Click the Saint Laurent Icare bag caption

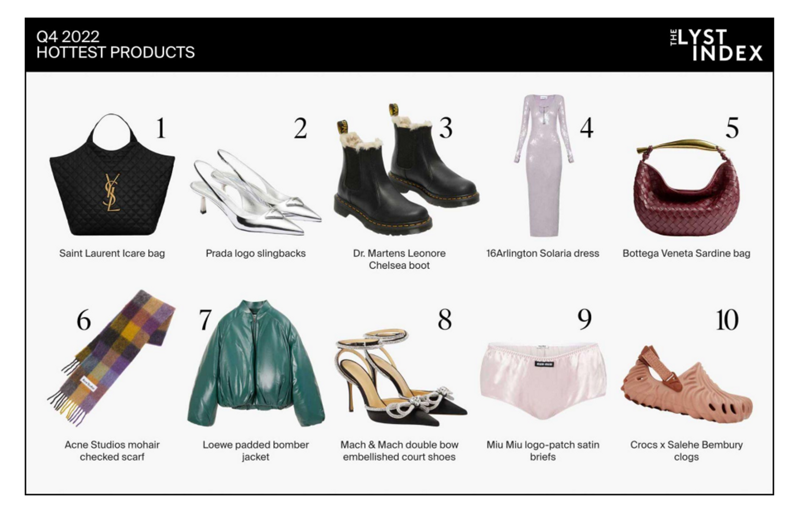point(112,253)
